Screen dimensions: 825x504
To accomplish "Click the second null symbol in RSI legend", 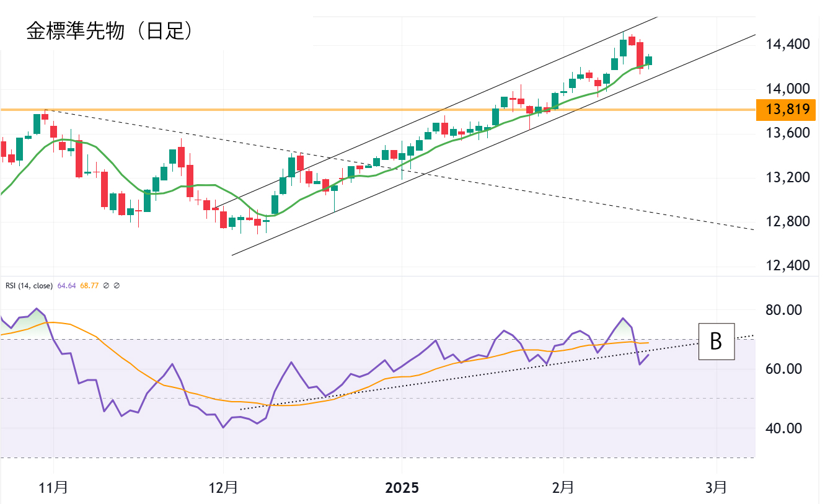I will [x=117, y=286].
